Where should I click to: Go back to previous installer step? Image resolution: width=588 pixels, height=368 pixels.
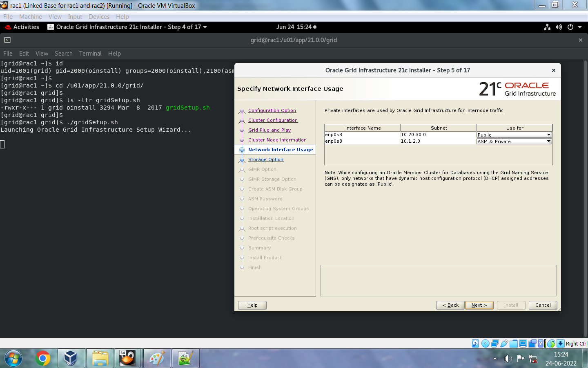pyautogui.click(x=450, y=305)
